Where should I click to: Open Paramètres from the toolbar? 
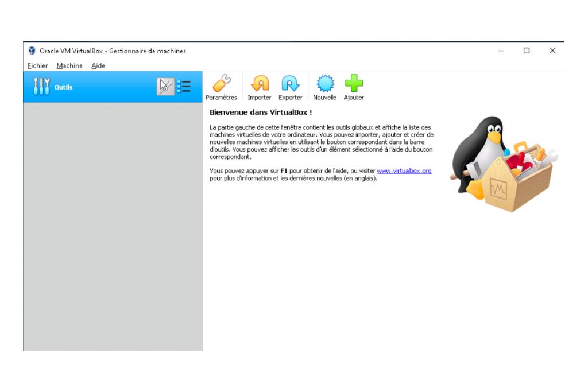point(223,85)
